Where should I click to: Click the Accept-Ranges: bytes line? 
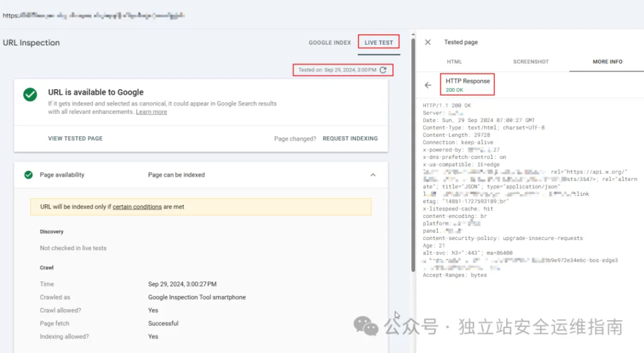click(455, 275)
